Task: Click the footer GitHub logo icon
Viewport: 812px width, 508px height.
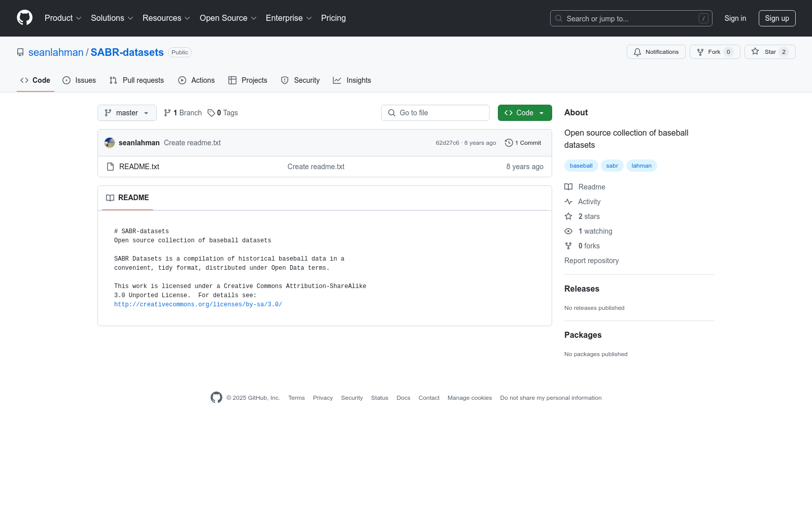Action: pos(216,398)
